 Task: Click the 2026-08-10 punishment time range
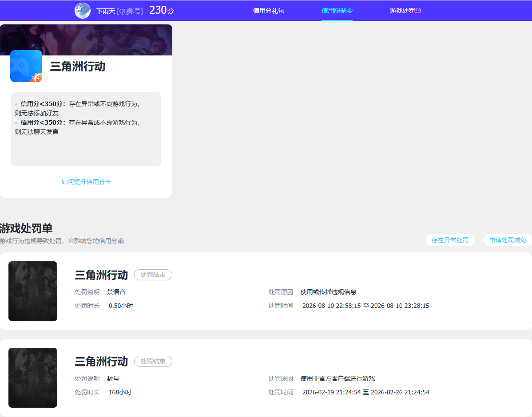tap(366, 306)
